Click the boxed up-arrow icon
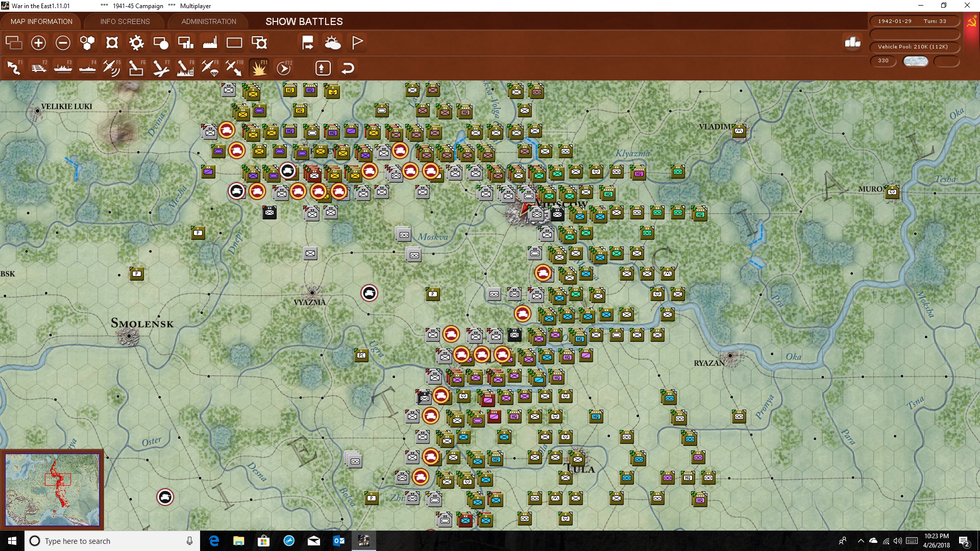This screenshot has height=551, width=980. coord(323,68)
